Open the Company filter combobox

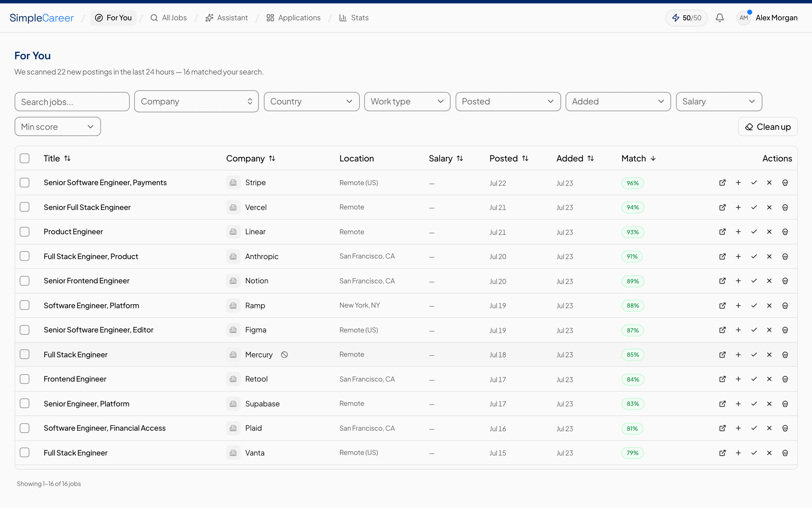pos(196,101)
